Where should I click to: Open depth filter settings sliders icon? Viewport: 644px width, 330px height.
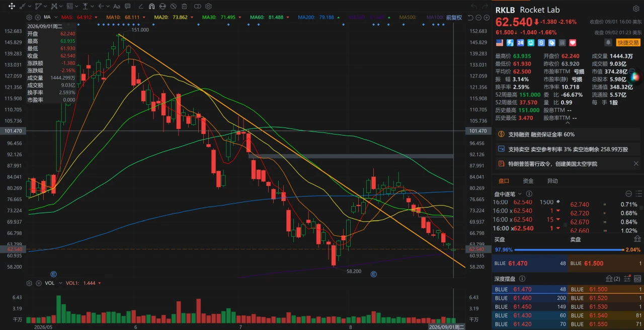pos(627,279)
